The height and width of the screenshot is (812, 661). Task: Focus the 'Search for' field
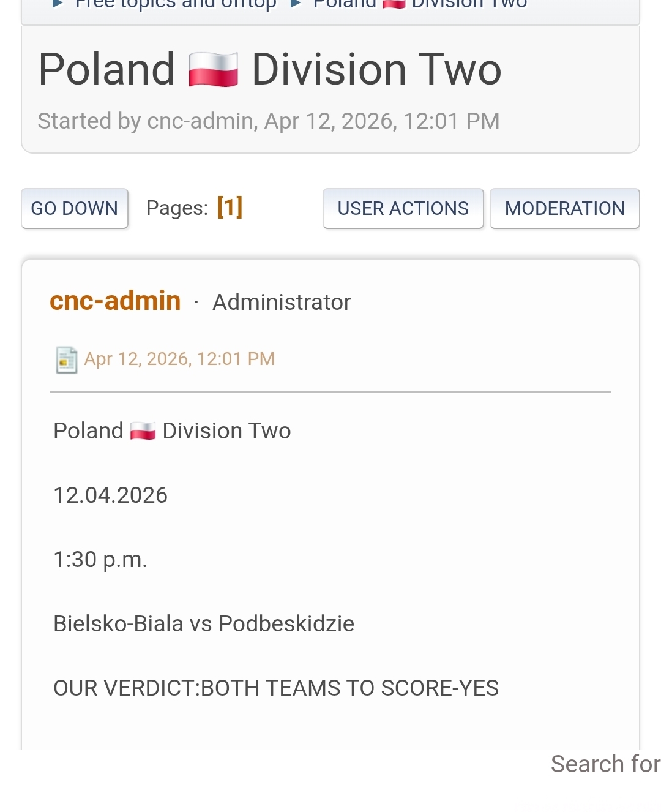pos(605,764)
